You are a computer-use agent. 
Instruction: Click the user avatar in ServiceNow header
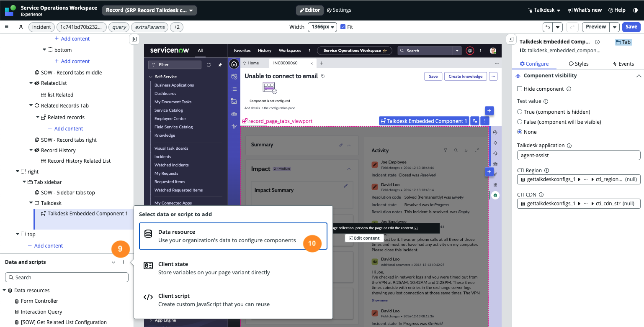point(493,51)
